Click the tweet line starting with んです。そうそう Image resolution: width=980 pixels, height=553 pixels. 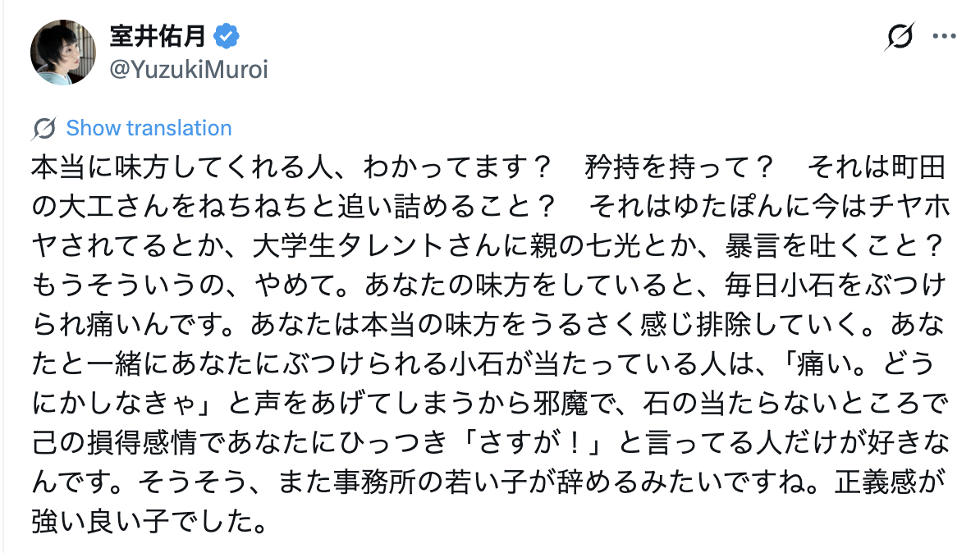(488, 482)
